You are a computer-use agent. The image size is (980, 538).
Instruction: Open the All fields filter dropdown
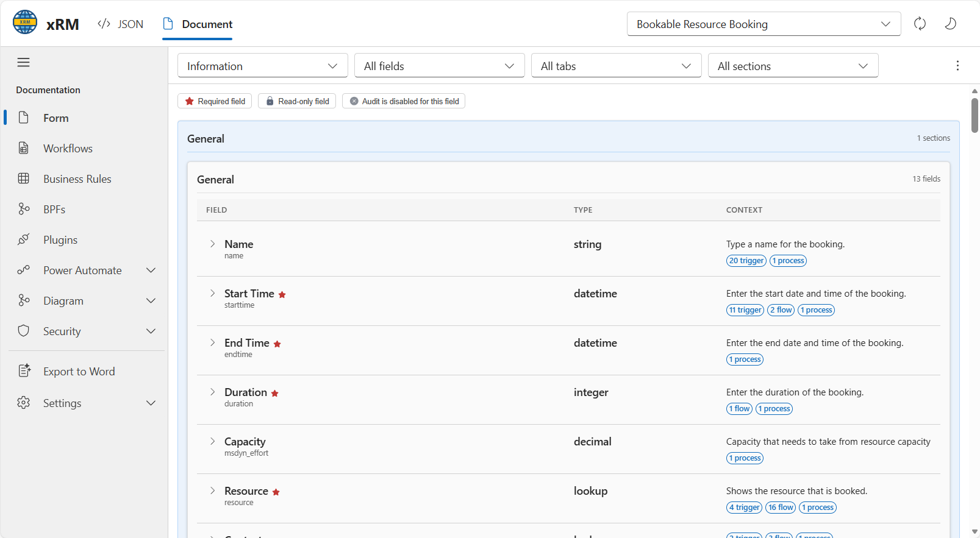tap(440, 66)
